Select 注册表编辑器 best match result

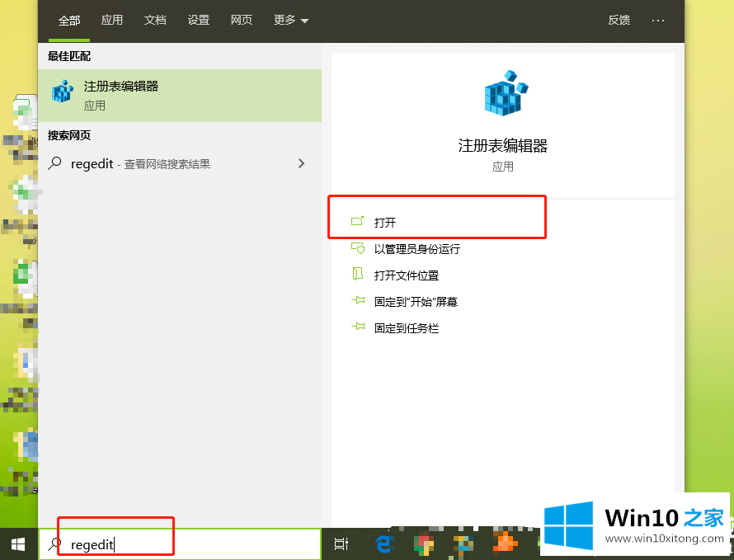[180, 96]
